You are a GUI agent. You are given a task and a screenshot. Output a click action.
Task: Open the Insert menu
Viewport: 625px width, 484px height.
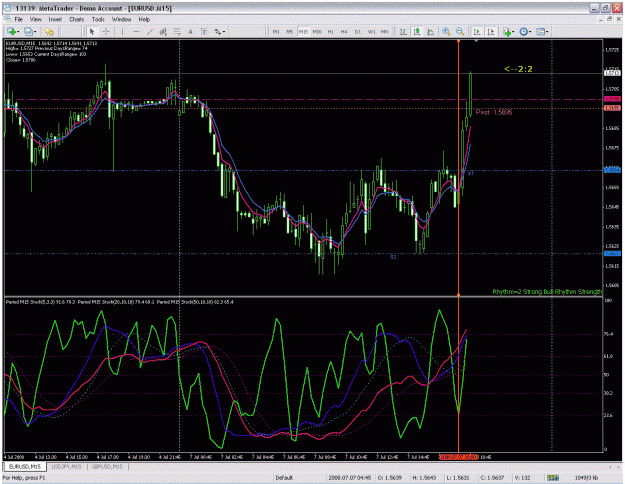[x=55, y=19]
